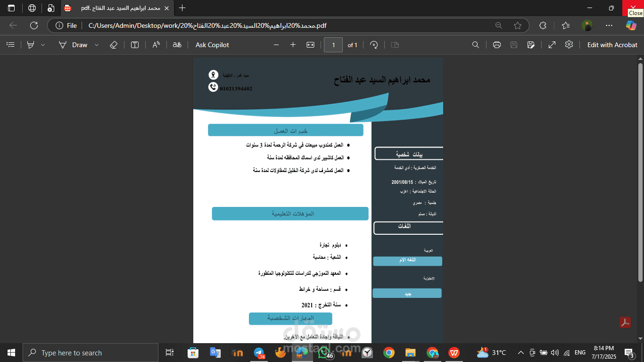Screen dimensions: 644x362
Task: Click Ask Copilot
Action: click(x=212, y=45)
